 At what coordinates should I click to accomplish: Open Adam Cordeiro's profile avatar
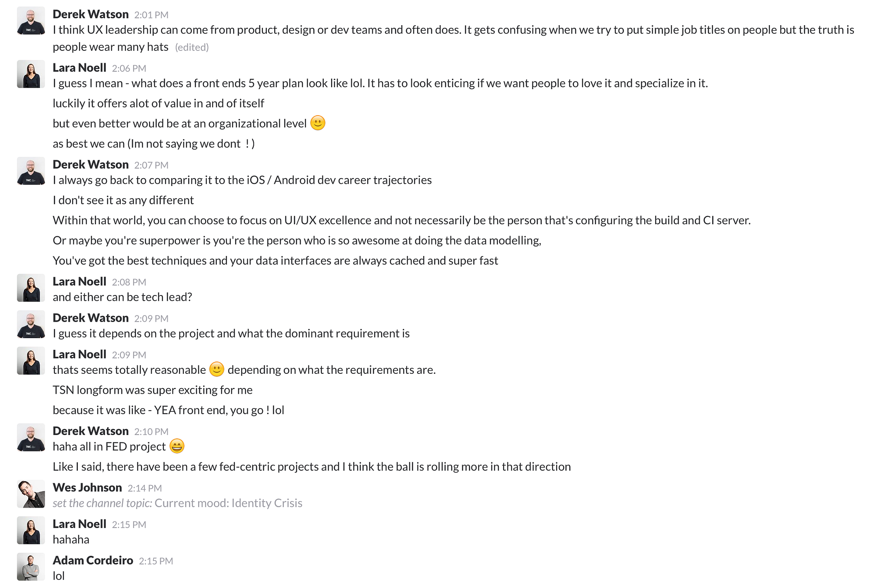coord(31,567)
